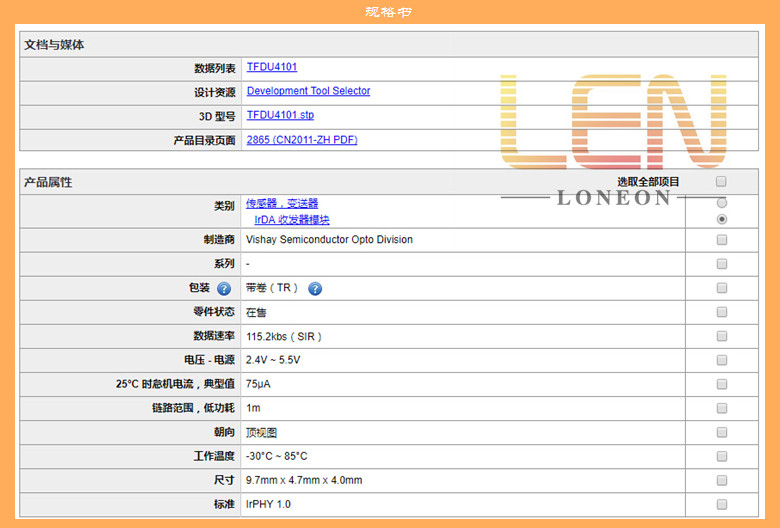The height and width of the screenshot is (528, 780).
Task: Check the 链路范围，低功耗 row checkbox
Action: pyautogui.click(x=721, y=408)
